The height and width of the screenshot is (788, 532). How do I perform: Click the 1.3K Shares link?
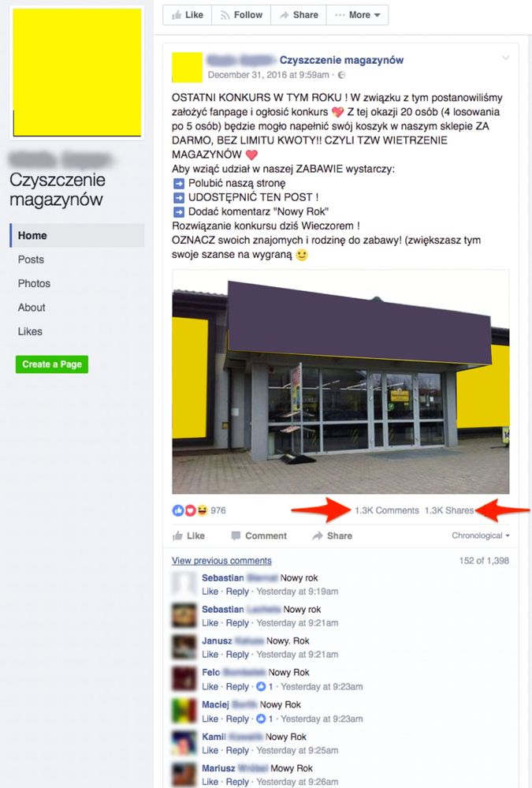(x=449, y=510)
